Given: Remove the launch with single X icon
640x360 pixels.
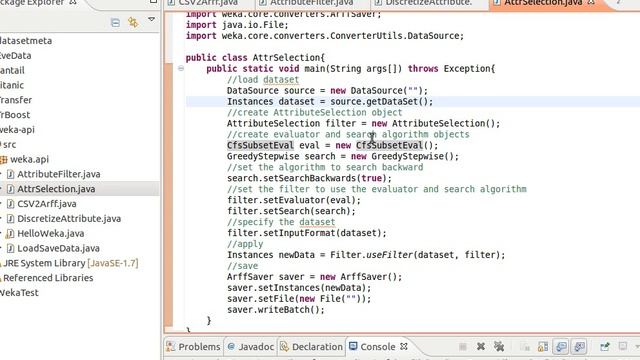Looking at the screenshot, I should (481, 347).
